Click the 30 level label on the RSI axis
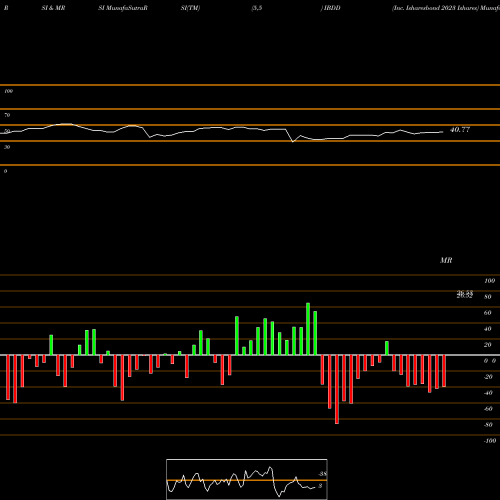500x500 pixels. click(x=7, y=147)
